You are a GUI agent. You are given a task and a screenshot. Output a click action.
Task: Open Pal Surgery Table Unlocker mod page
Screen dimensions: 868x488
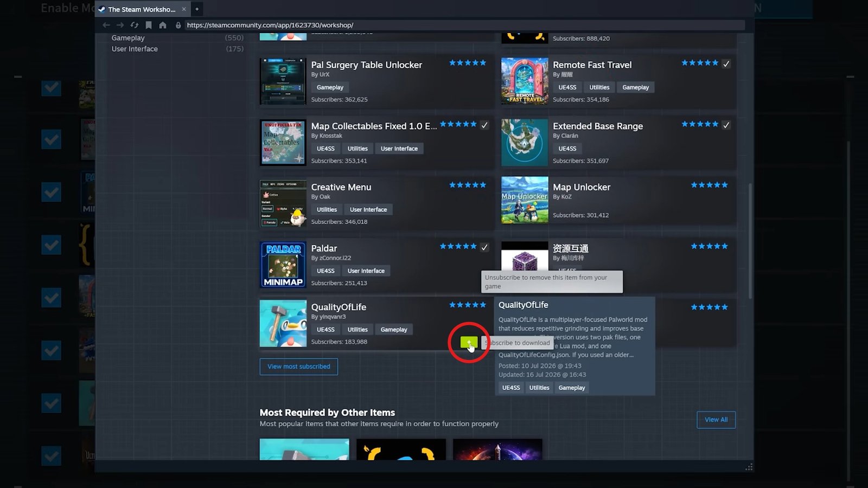366,65
